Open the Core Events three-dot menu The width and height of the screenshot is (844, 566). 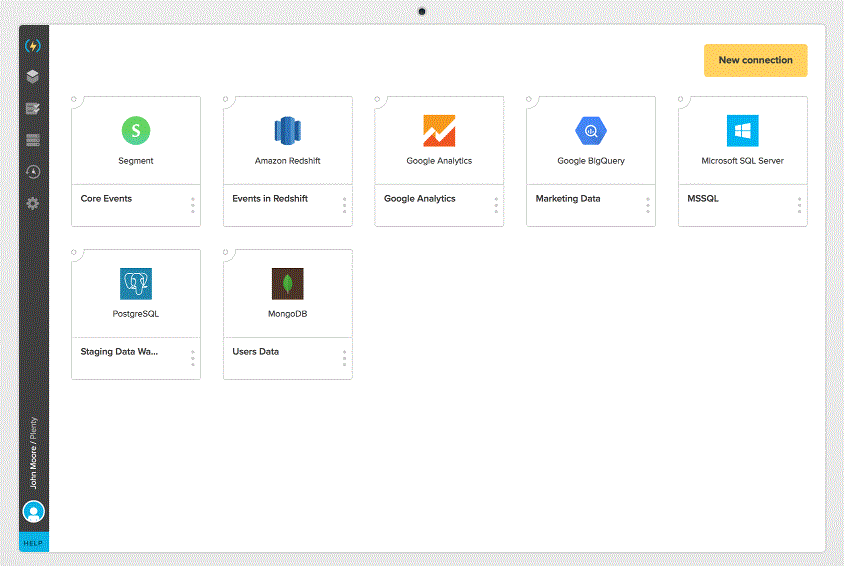tap(193, 205)
